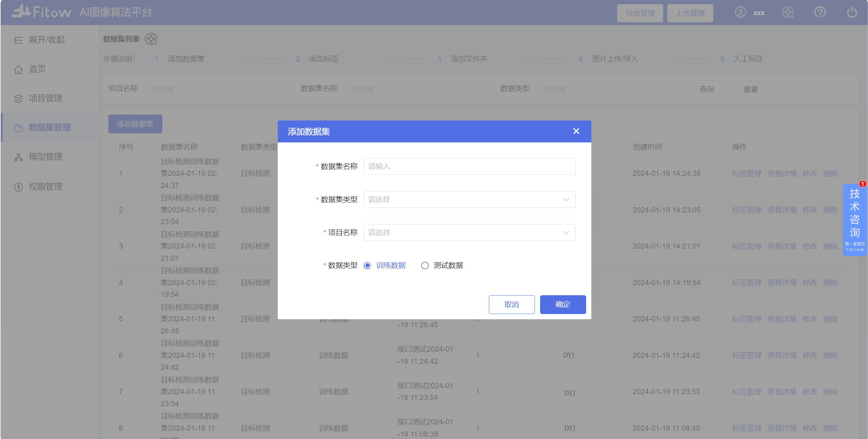The height and width of the screenshot is (439, 868).
Task: Click 查看详情 for row 4
Action: point(782,283)
